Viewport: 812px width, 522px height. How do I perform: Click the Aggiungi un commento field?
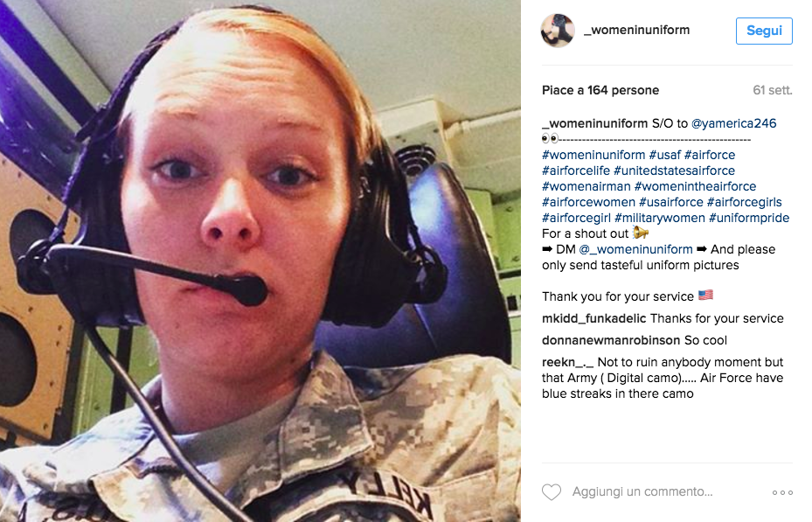click(x=642, y=491)
